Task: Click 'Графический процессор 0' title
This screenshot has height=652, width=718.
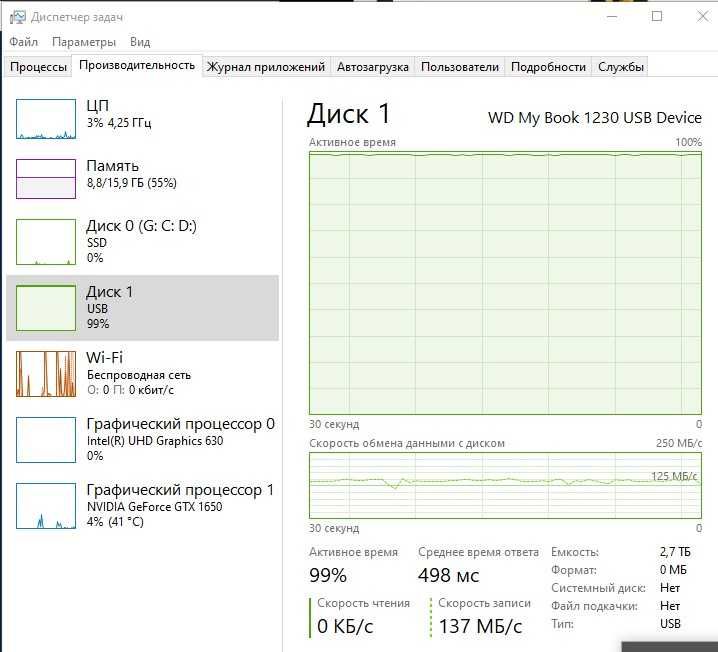Action: click(180, 424)
